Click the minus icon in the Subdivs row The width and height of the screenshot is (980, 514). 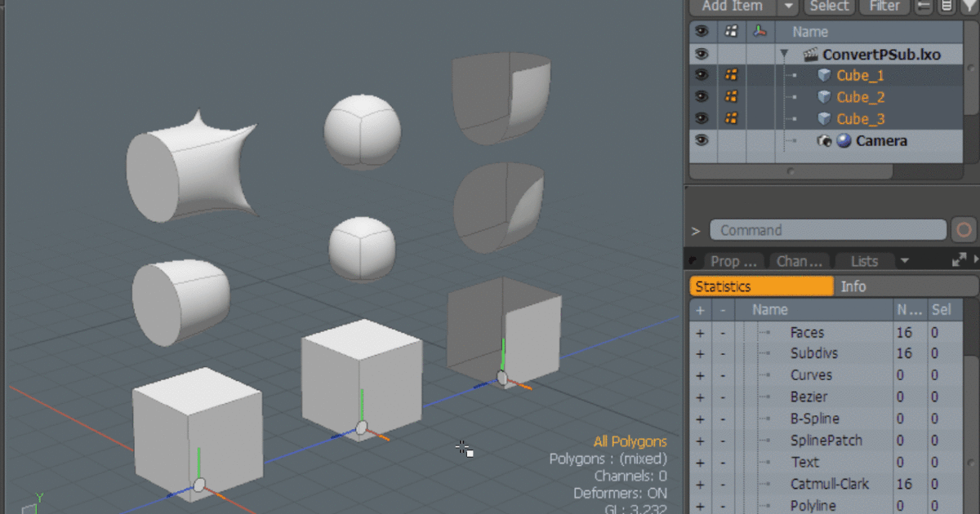click(722, 354)
